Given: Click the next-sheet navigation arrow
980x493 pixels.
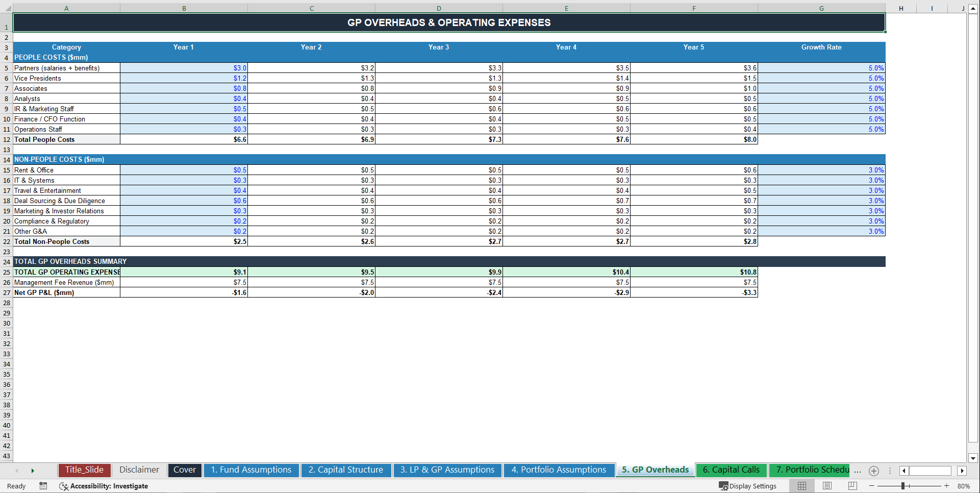Looking at the screenshot, I should pyautogui.click(x=33, y=471).
